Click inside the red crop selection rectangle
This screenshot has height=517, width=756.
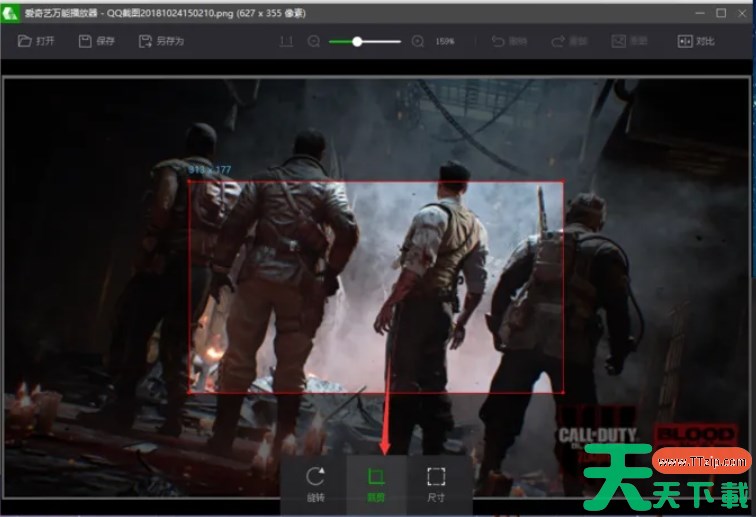376,287
